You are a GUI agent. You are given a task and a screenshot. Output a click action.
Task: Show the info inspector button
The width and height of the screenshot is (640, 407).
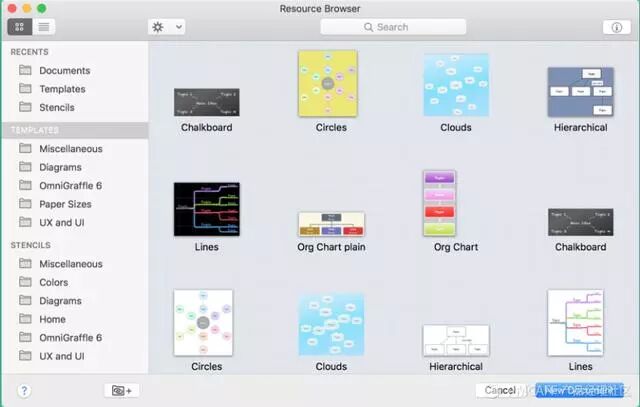click(x=616, y=27)
